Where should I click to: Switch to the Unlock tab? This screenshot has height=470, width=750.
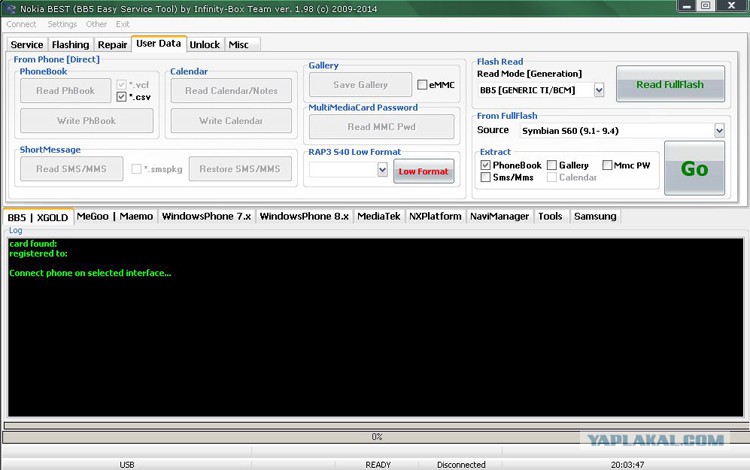[205, 44]
